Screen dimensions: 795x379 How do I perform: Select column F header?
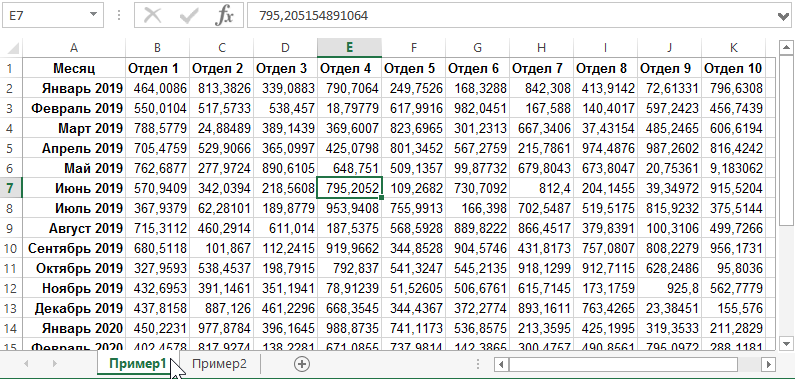(x=413, y=48)
